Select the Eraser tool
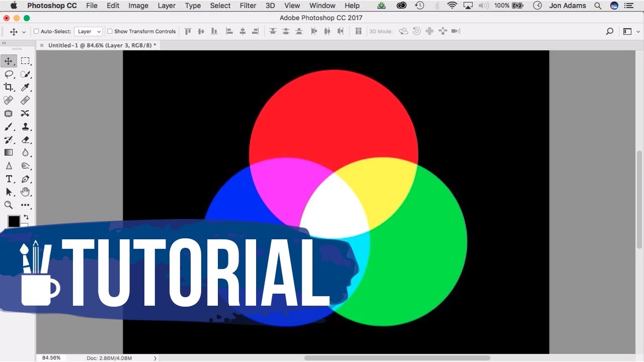 coord(25,140)
